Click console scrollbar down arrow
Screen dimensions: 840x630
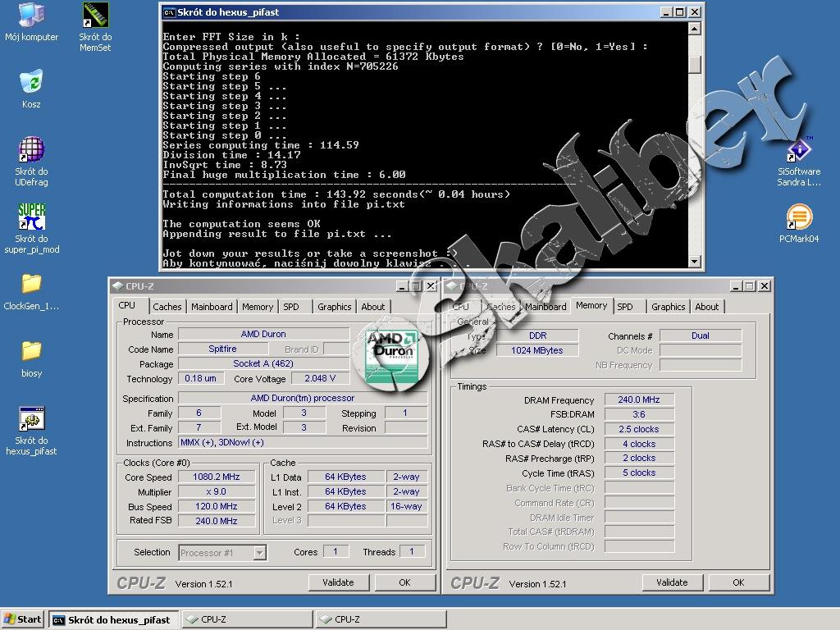(694, 262)
